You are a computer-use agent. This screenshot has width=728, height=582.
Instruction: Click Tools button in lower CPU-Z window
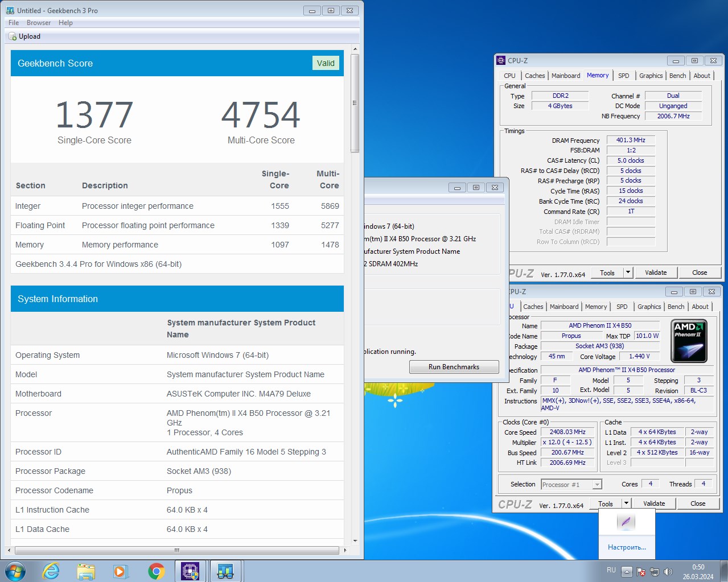pos(606,503)
